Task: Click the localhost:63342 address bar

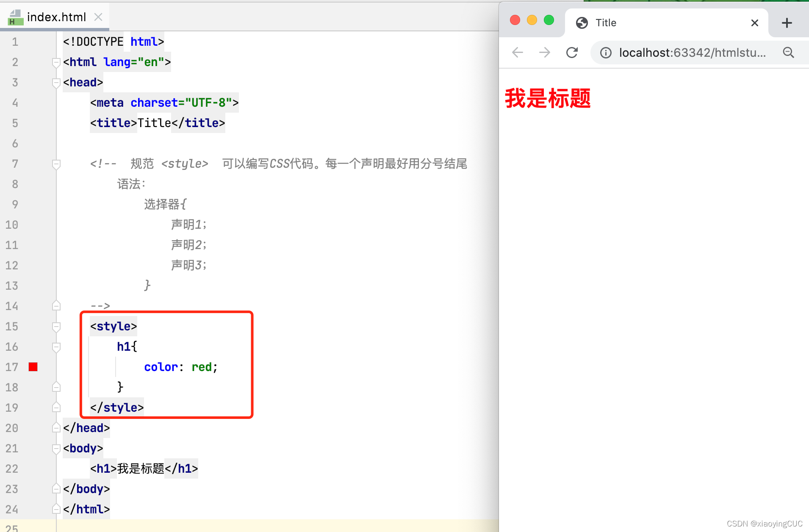Action: (692, 53)
